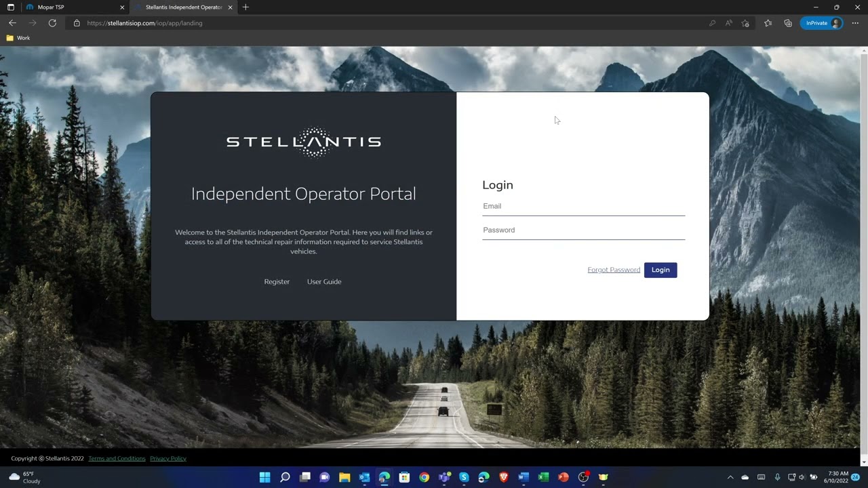Open the weather widget showing 65°F
868x488 pixels.
24,477
